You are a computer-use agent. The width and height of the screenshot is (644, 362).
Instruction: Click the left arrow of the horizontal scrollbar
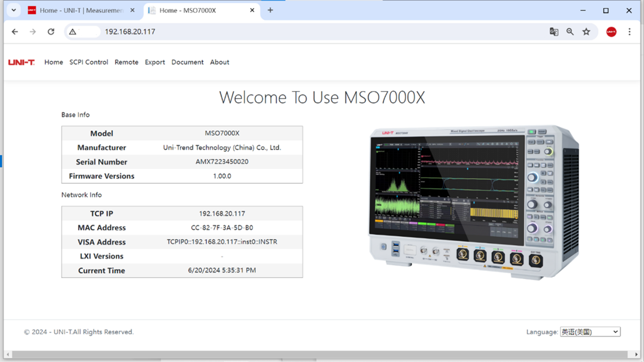coord(8,354)
